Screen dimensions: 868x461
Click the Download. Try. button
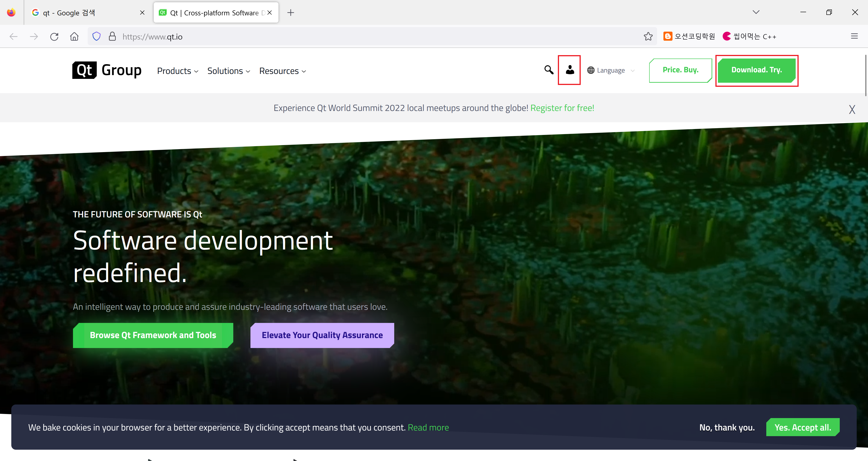click(x=757, y=70)
